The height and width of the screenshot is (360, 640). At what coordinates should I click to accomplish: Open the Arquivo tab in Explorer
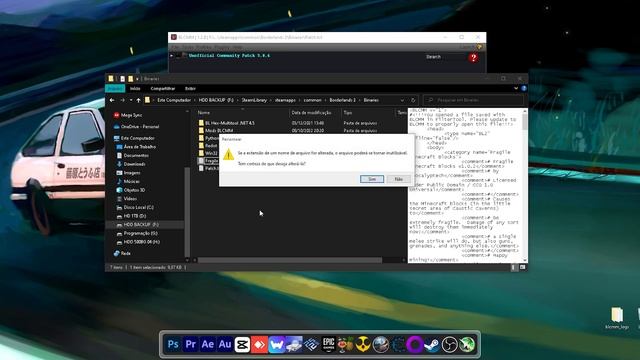[115, 89]
